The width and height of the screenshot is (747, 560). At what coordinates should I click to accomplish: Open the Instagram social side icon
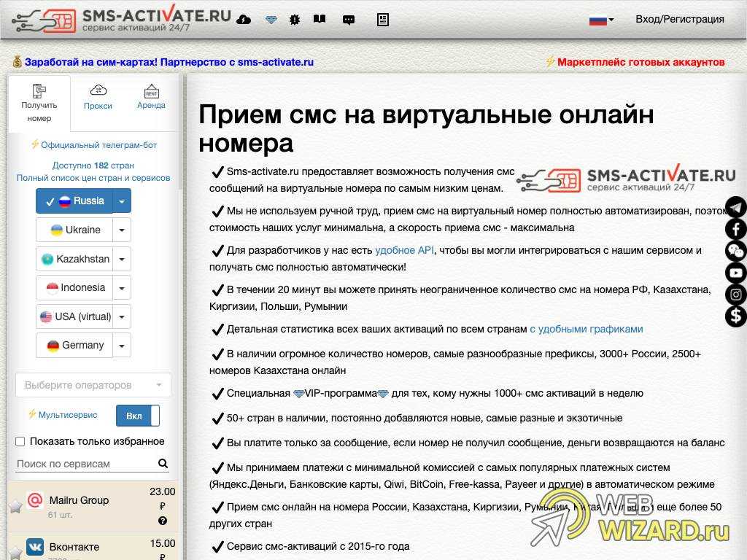coord(736,295)
